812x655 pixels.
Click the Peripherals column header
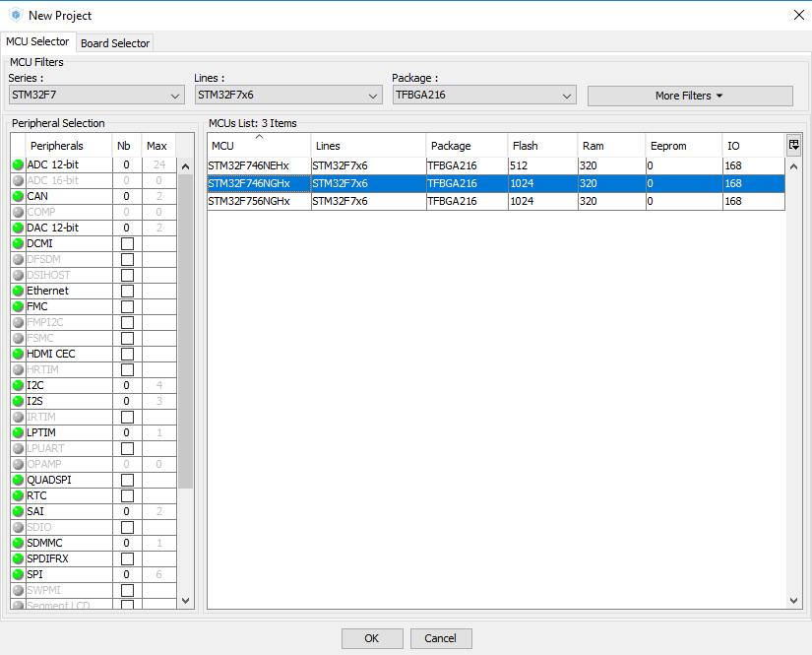[x=68, y=146]
